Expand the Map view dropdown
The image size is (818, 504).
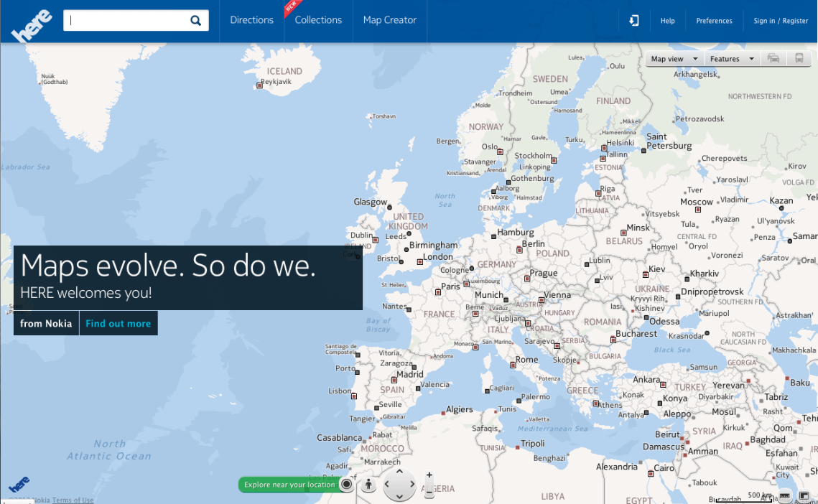[674, 59]
